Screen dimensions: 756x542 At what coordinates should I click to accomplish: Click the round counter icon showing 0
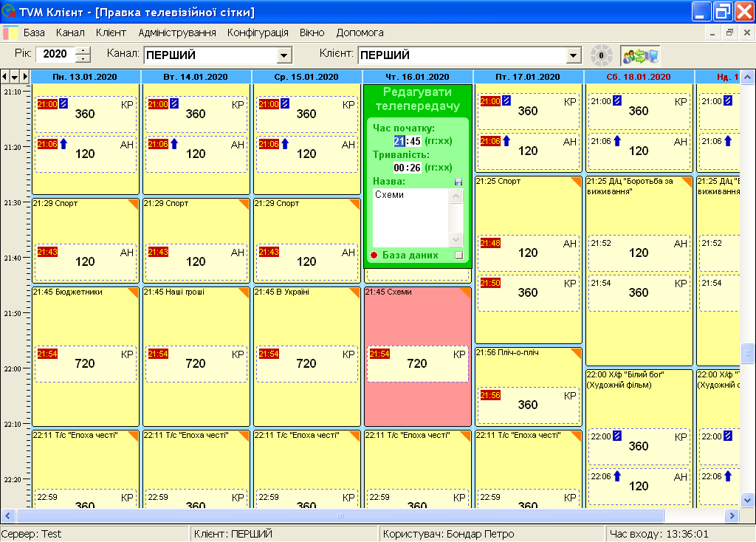601,55
